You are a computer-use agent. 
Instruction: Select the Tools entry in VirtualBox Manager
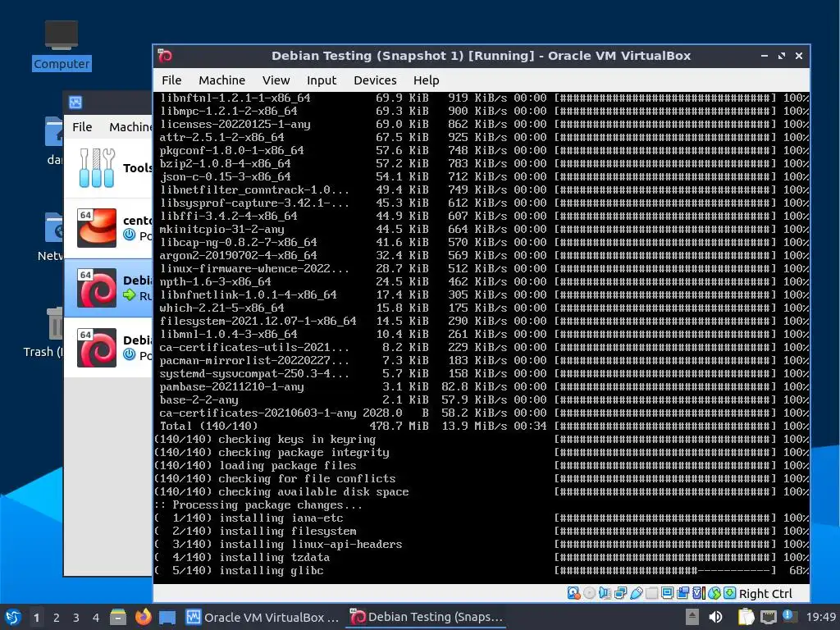point(108,167)
